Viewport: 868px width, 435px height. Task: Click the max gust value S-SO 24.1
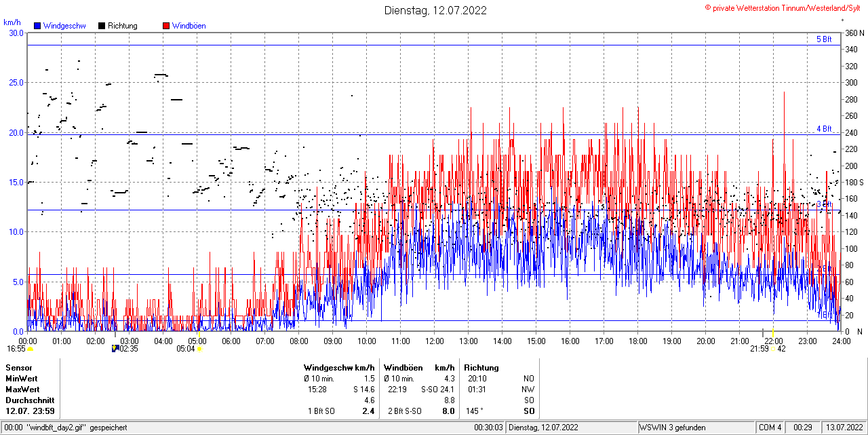(437, 390)
